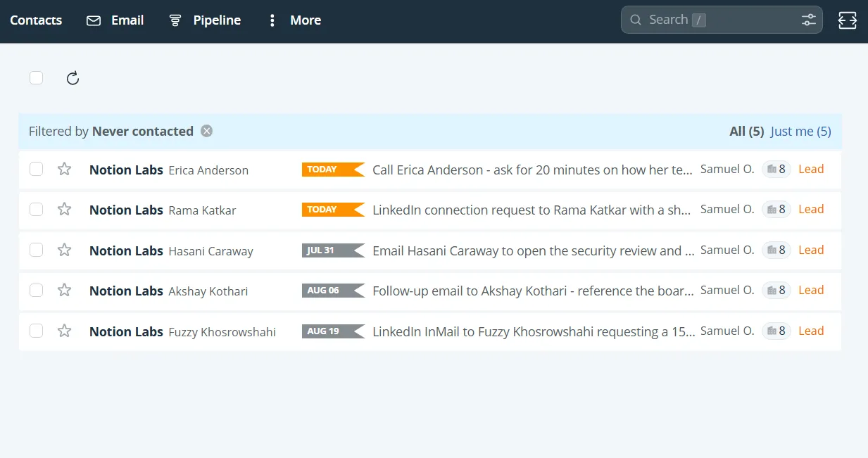
Task: Star the Fuzzy Khosrowshahi contact
Action: (64, 331)
